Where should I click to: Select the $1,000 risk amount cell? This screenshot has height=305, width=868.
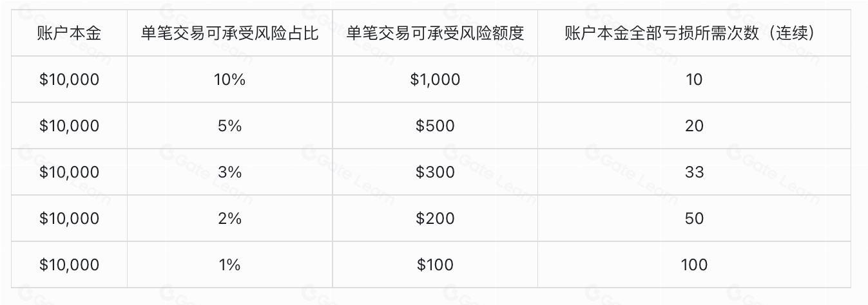click(435, 79)
